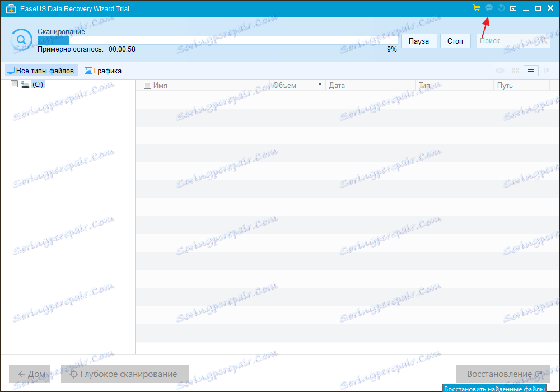Toggle the preview eye icon
The image size is (560, 392).
(x=500, y=71)
